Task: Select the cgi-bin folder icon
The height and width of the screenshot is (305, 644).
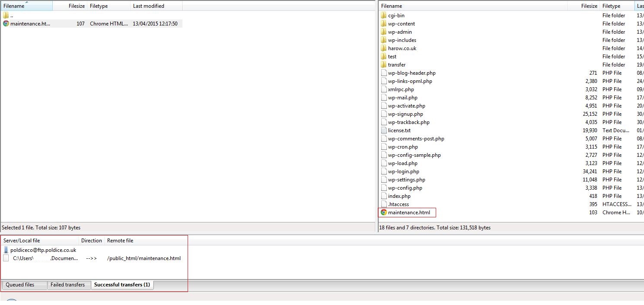Action: [x=384, y=16]
